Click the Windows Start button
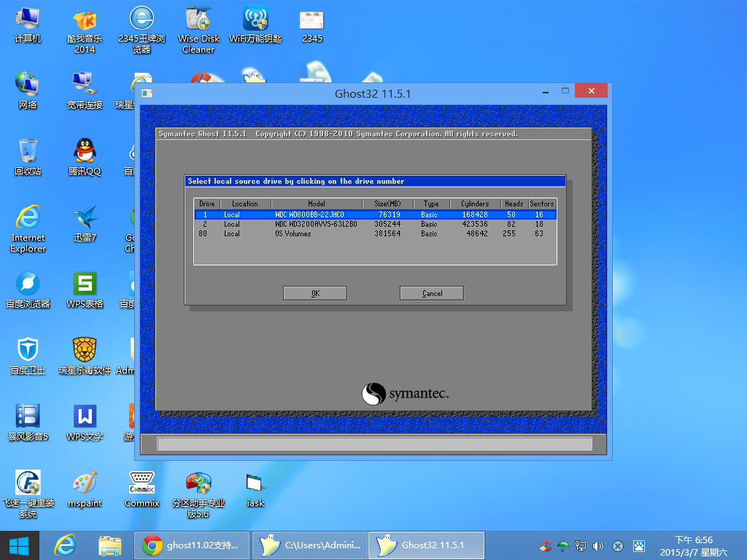The width and height of the screenshot is (747, 560). (19, 545)
